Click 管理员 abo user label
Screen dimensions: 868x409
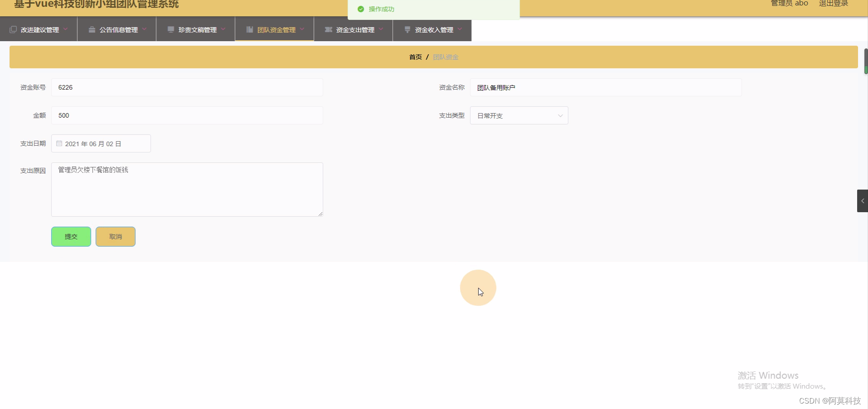[x=789, y=4]
